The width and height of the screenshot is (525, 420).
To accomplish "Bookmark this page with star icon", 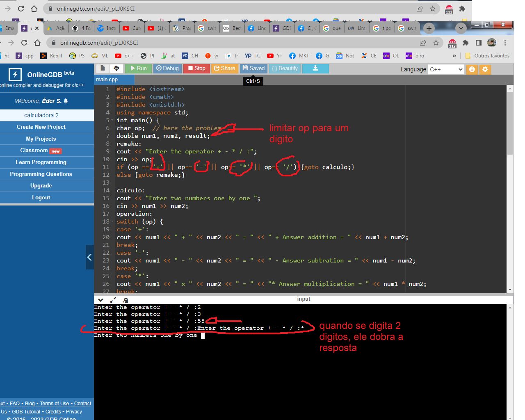I will 436,43.
